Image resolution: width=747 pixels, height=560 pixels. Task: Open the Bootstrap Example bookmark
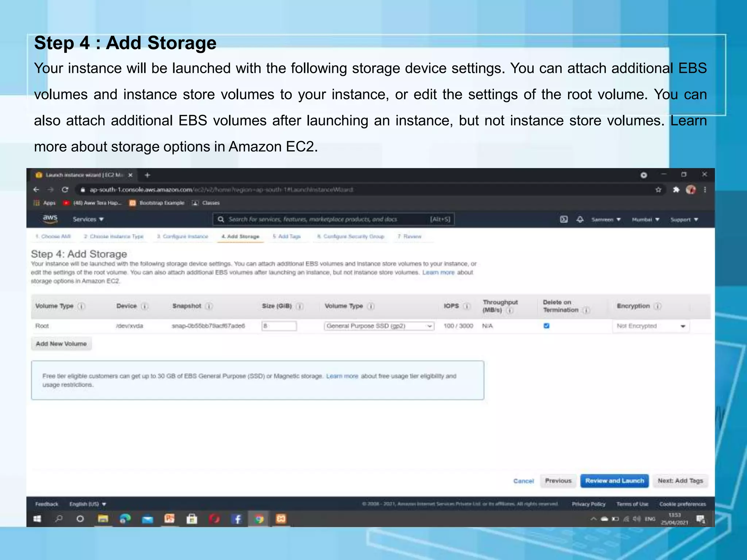point(157,203)
